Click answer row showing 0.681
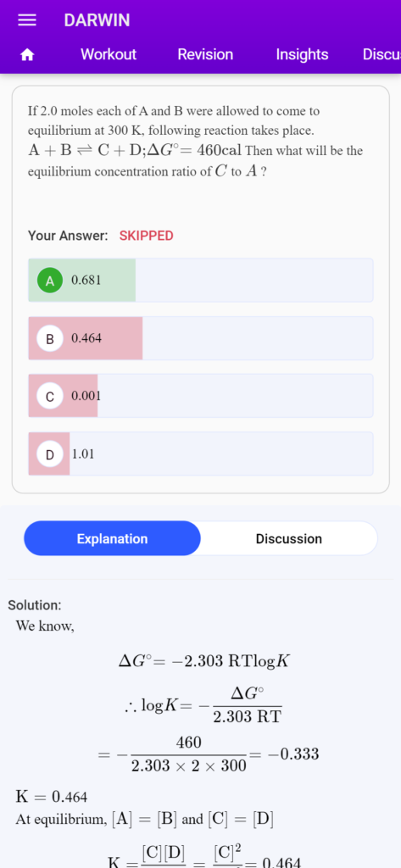 [x=200, y=280]
